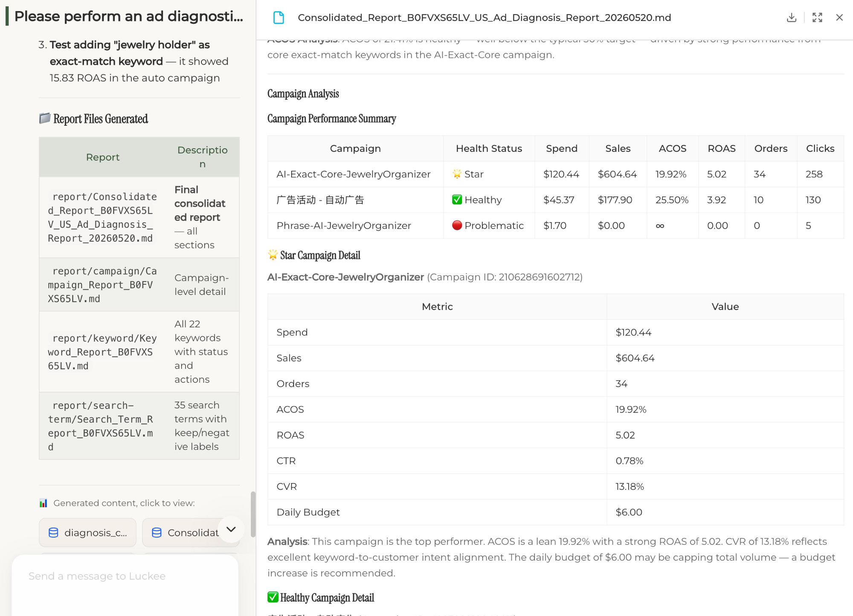Download the consolidated report file
853x616 pixels.
[x=792, y=17]
